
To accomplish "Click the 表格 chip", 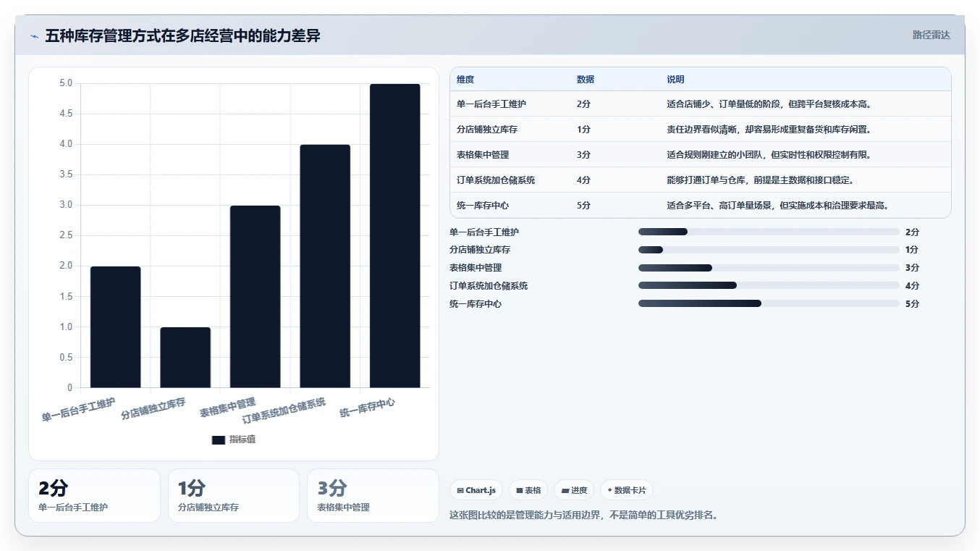I will point(528,490).
